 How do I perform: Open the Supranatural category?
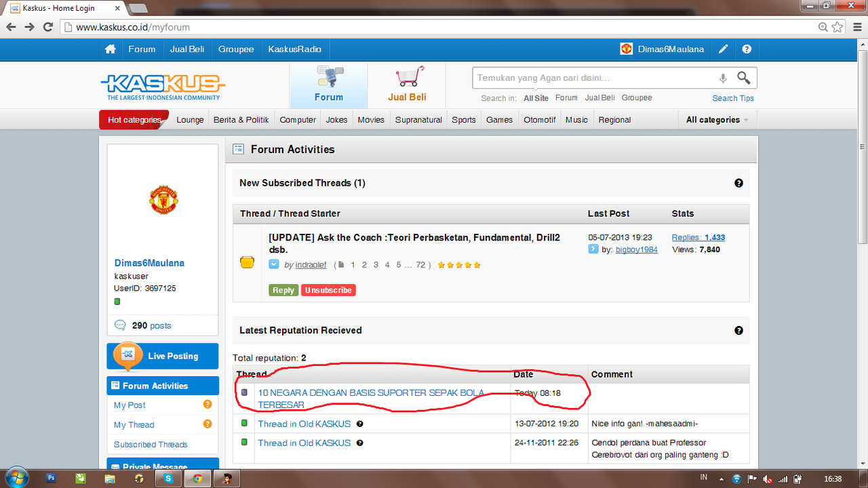(x=418, y=120)
